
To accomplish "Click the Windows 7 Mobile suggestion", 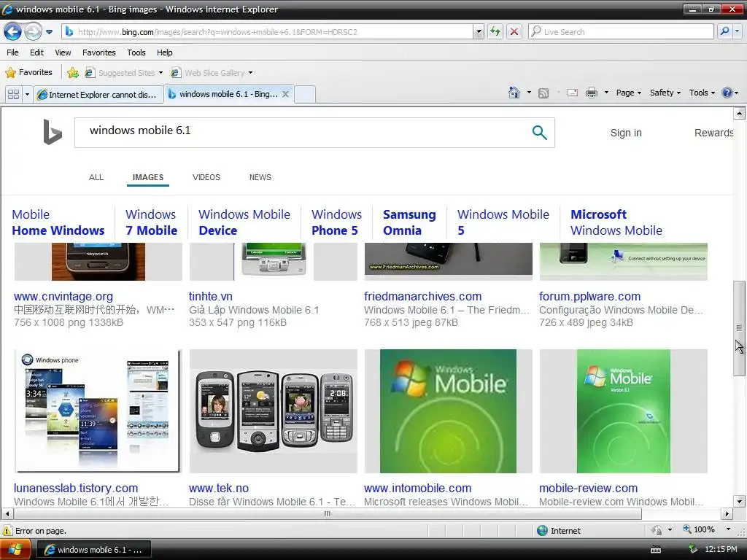I will pos(152,222).
